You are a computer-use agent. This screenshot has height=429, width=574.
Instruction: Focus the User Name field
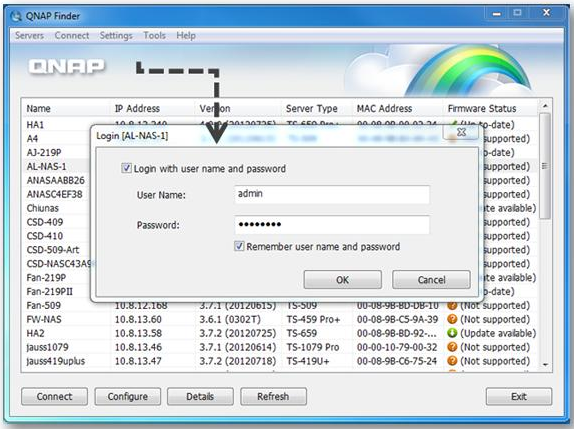tap(332, 194)
